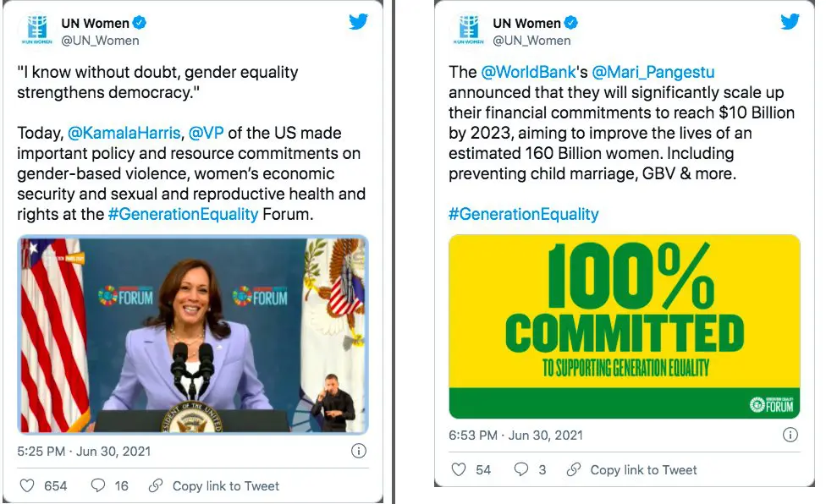Open the 100% Committed green and yellow image
826x504 pixels.
624,326
